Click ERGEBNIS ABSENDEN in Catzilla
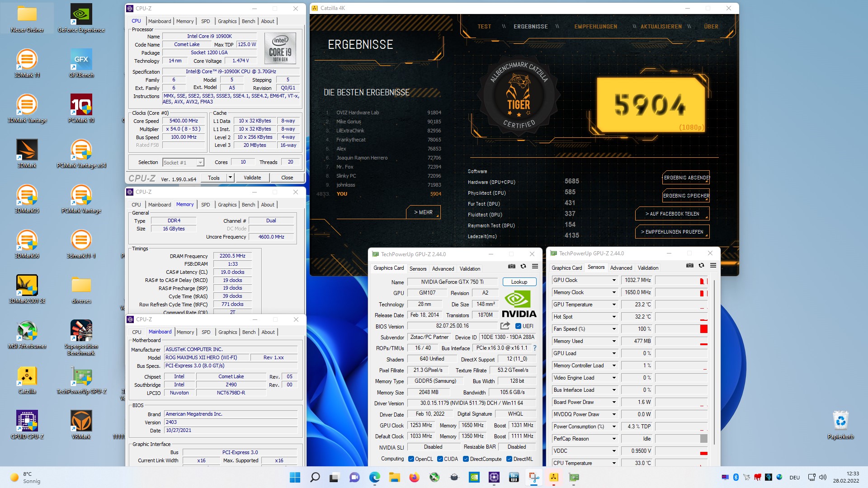The width and height of the screenshot is (868, 488). pyautogui.click(x=686, y=178)
